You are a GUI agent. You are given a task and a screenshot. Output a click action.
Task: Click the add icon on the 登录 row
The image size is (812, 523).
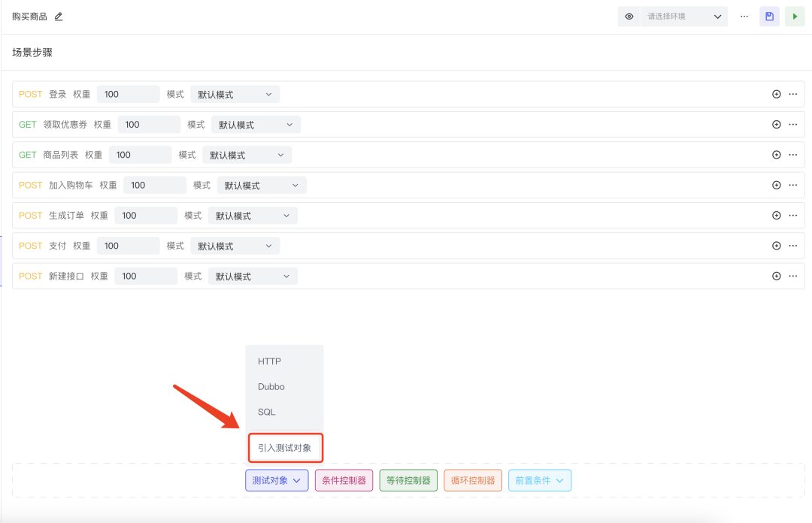click(x=776, y=94)
